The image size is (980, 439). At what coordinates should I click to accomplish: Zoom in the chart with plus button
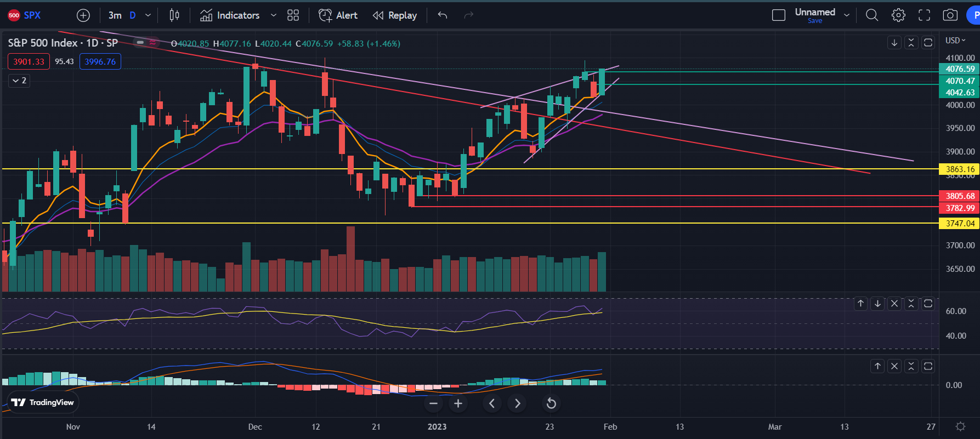click(458, 404)
